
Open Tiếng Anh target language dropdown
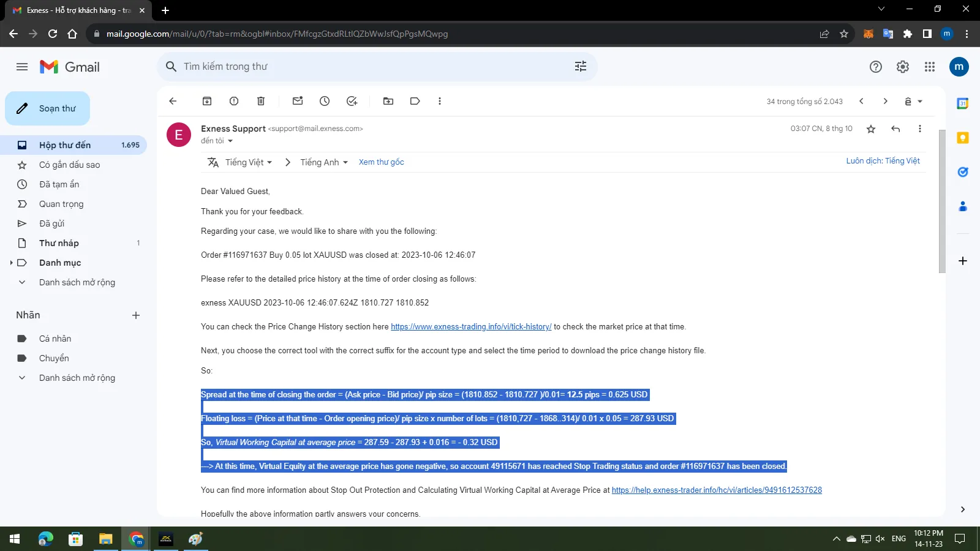coord(324,162)
